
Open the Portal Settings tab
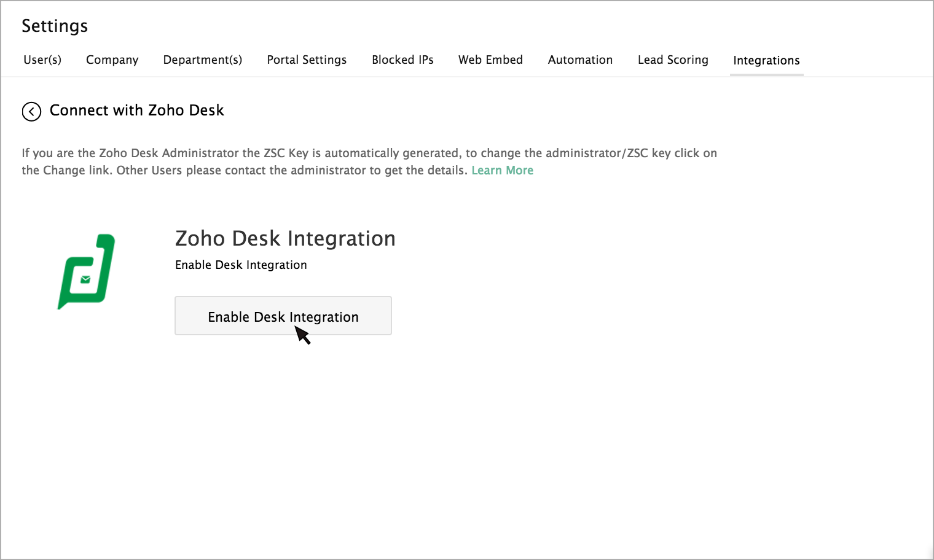(307, 60)
